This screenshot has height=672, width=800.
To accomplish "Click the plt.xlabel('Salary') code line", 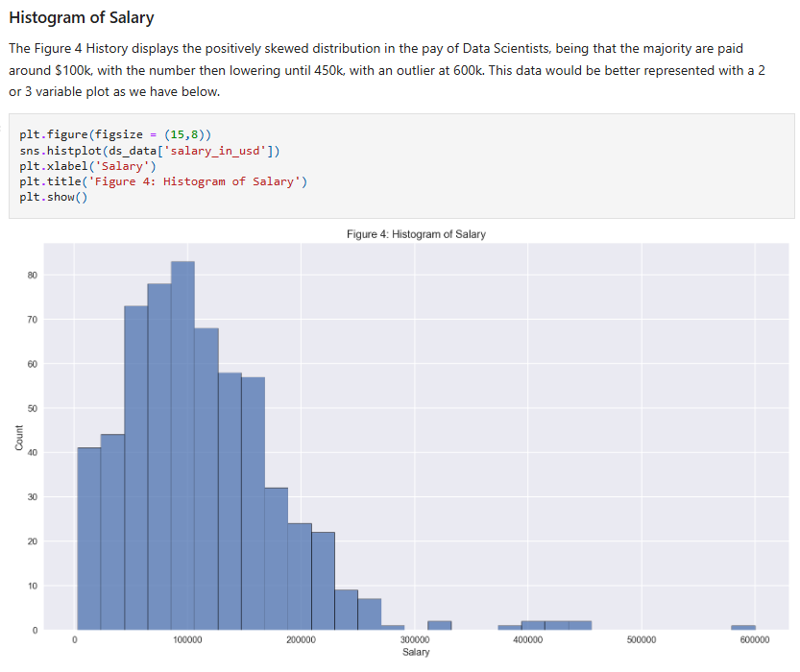I will 87,166.
